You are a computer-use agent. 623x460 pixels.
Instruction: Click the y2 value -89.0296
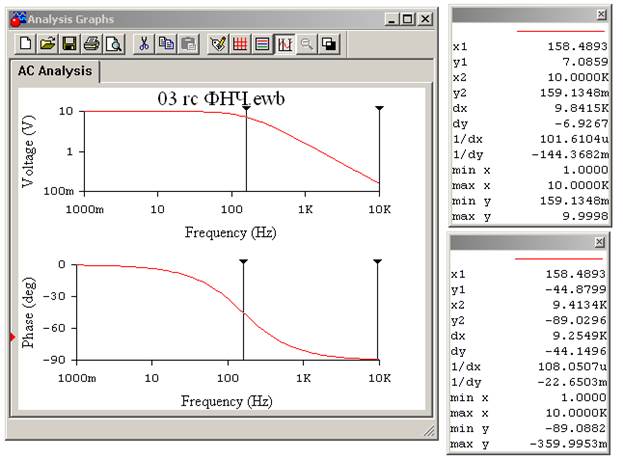coord(575,321)
